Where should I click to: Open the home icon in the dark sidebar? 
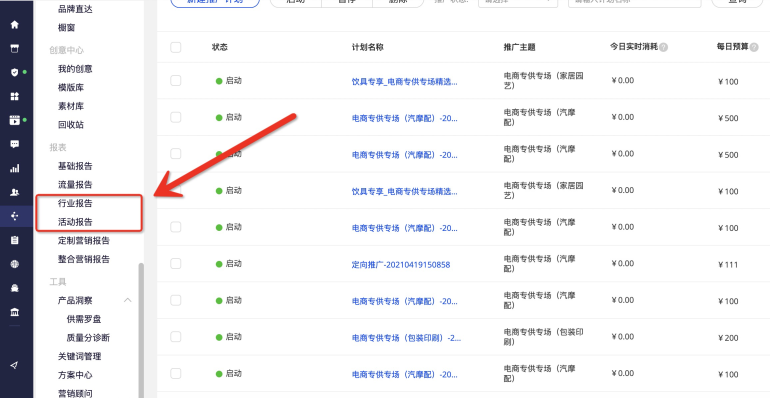coord(15,25)
